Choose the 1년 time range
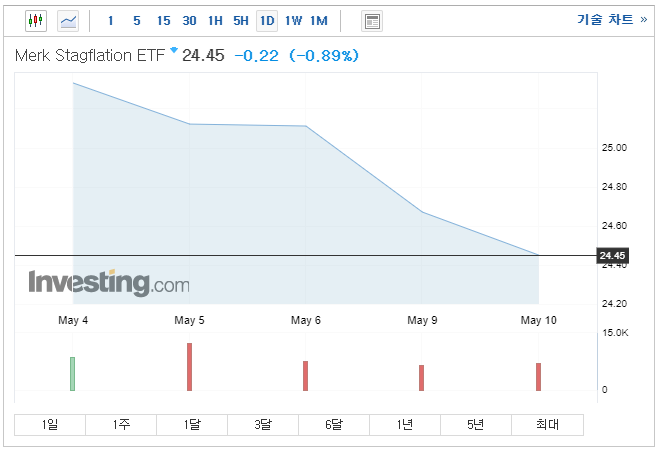 [x=405, y=425]
